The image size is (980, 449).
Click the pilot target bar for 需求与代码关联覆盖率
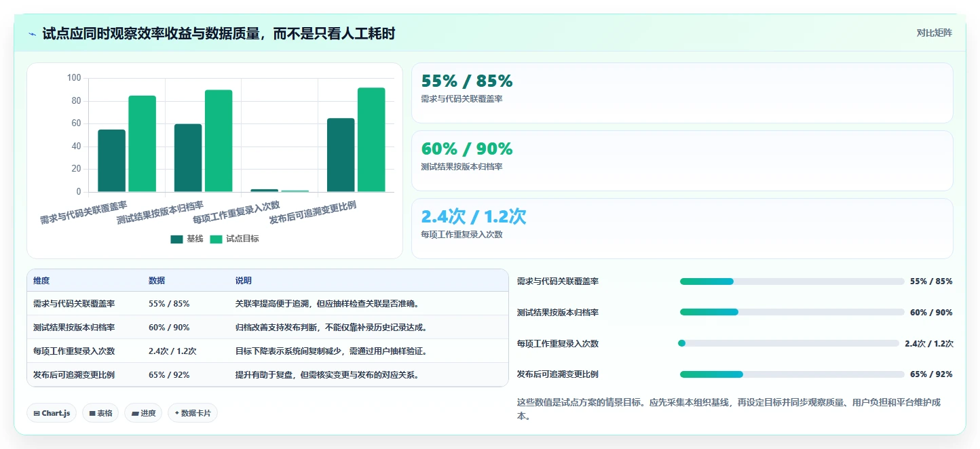click(x=142, y=144)
